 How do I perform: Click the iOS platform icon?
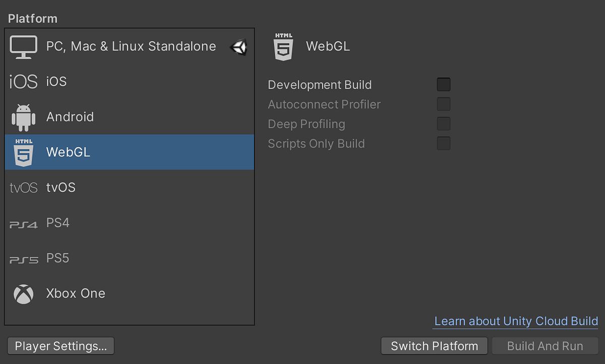(x=23, y=82)
